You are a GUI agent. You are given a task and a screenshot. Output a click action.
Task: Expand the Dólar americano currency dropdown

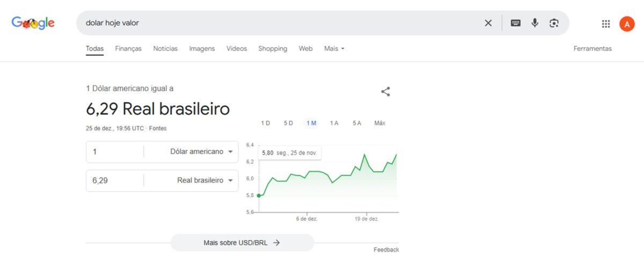pyautogui.click(x=201, y=152)
